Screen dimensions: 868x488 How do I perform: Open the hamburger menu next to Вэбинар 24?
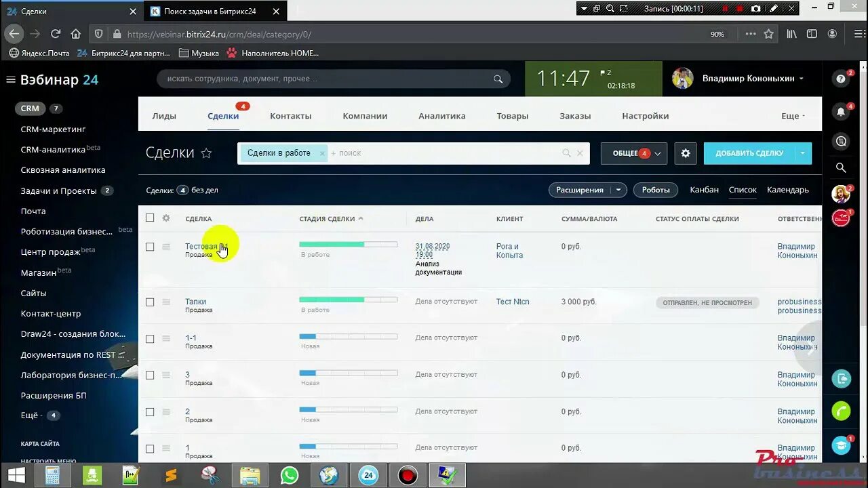(10, 80)
